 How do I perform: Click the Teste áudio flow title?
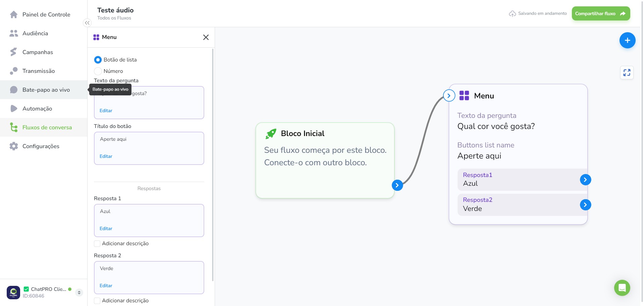click(115, 10)
